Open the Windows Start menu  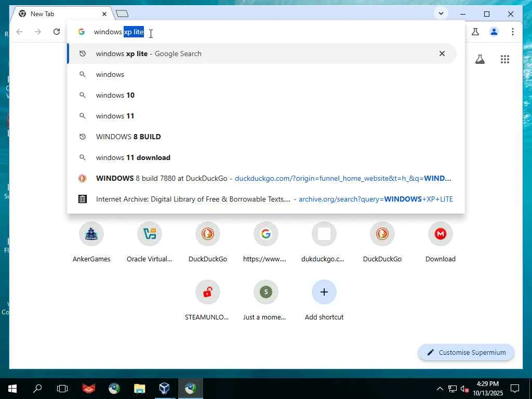[x=12, y=389]
